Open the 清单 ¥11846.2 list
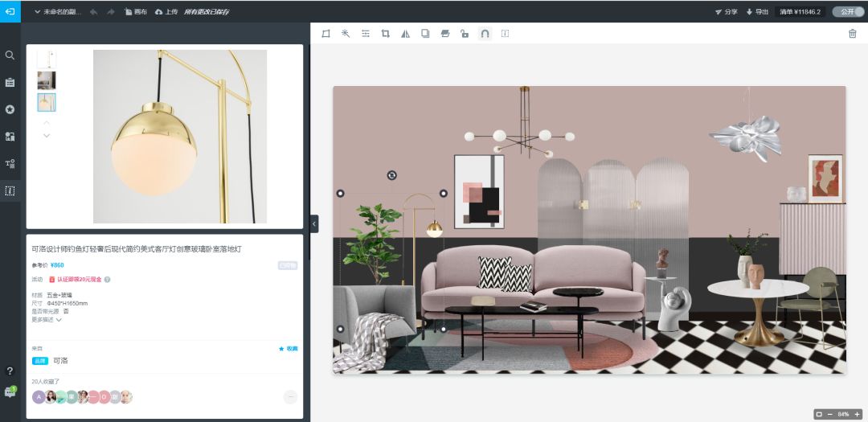Screen dimensions: 868x422 tap(800, 11)
